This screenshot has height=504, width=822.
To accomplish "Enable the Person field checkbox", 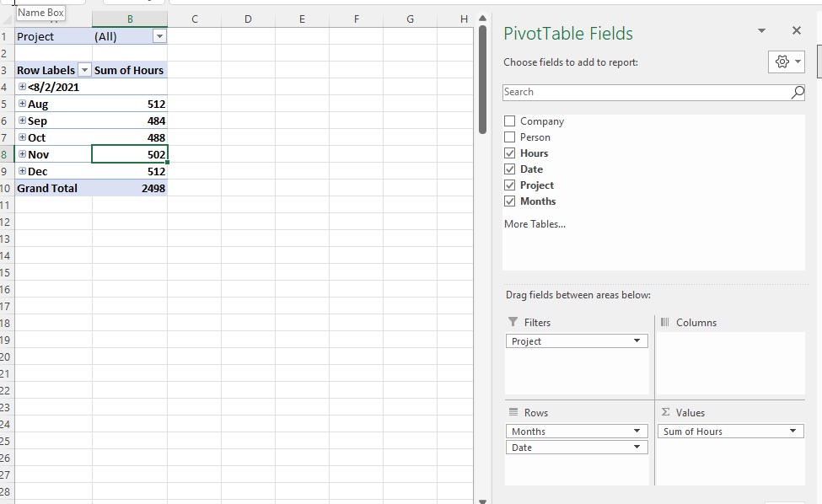I will [x=509, y=137].
